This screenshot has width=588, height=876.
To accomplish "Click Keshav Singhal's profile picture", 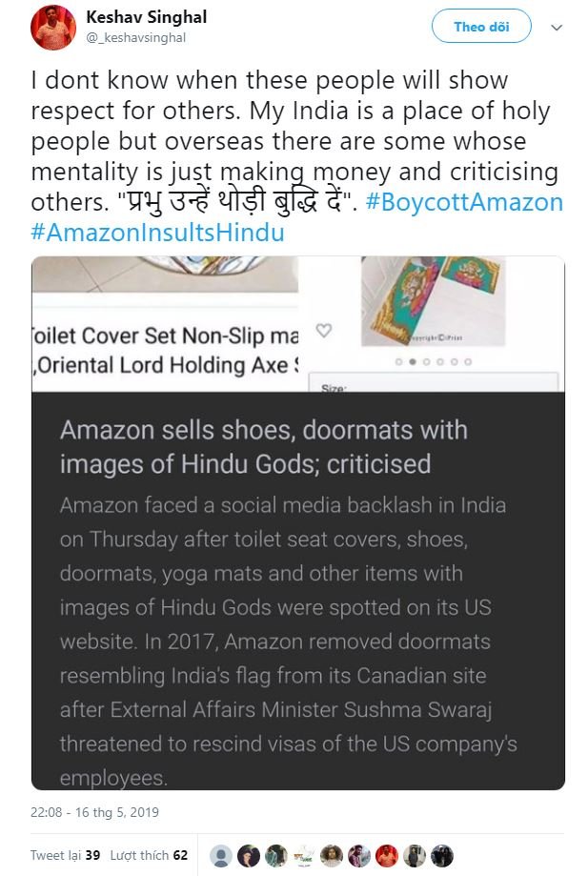I will [53, 27].
